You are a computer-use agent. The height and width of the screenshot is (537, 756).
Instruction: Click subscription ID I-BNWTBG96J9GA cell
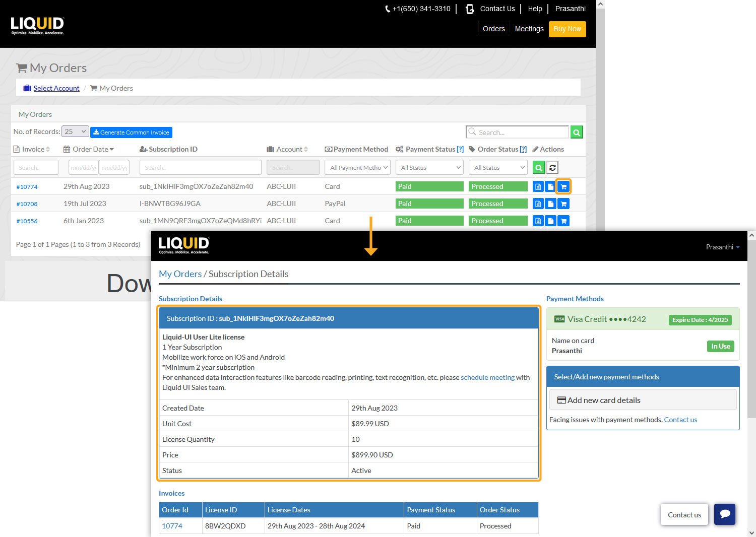pyautogui.click(x=170, y=204)
